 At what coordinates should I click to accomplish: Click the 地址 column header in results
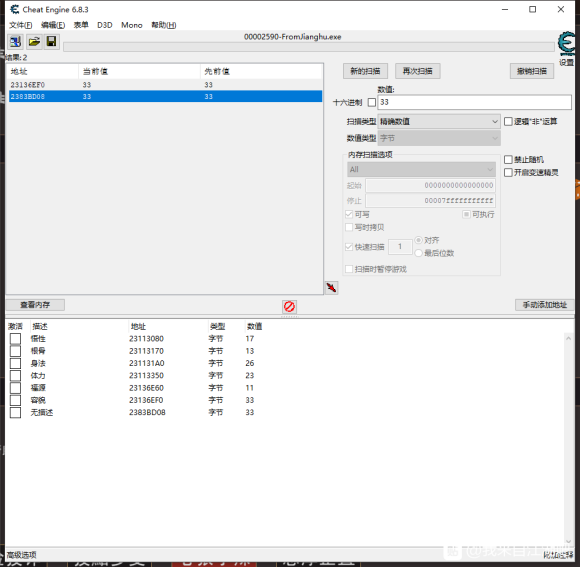[x=43, y=71]
